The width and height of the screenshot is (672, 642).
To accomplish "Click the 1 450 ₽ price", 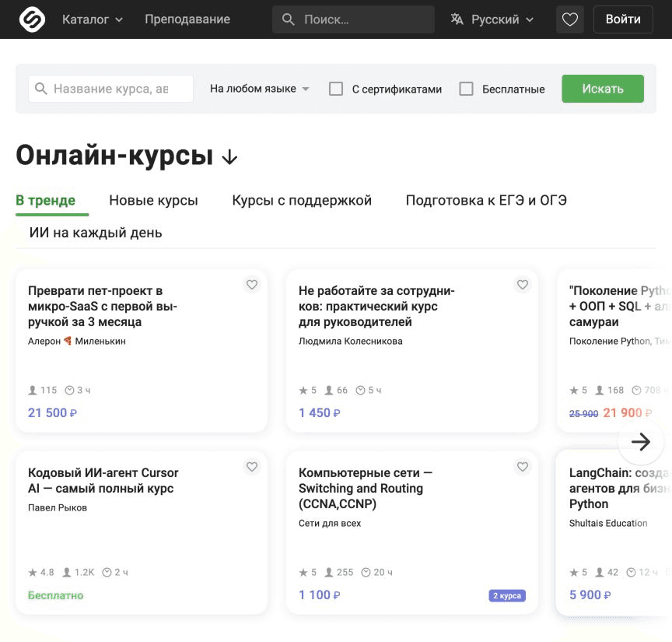I will pyautogui.click(x=320, y=413).
